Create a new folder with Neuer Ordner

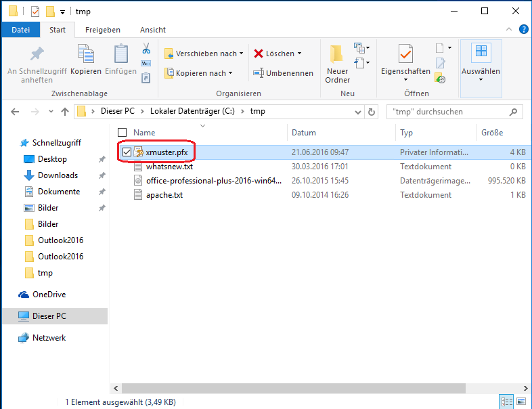coord(337,64)
